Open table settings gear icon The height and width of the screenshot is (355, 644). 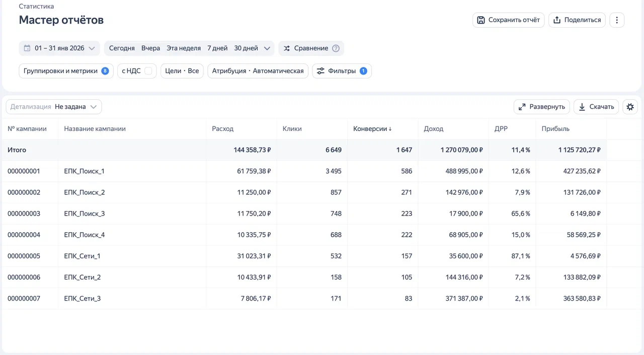coord(630,107)
